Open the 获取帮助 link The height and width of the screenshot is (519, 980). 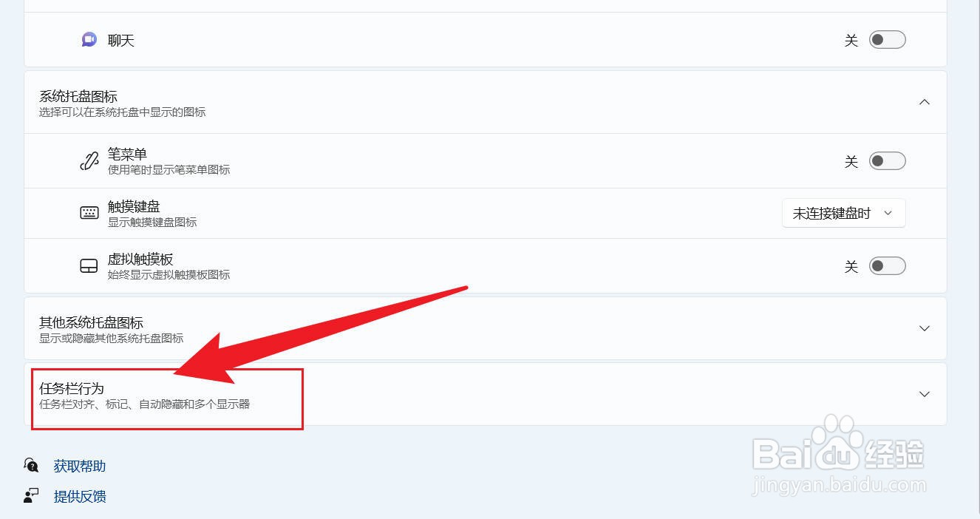click(x=80, y=466)
